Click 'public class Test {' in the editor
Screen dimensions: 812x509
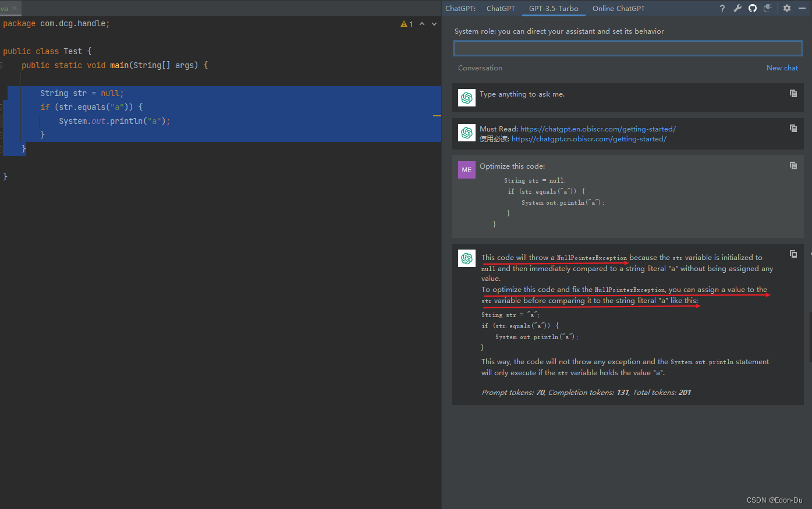click(x=47, y=51)
